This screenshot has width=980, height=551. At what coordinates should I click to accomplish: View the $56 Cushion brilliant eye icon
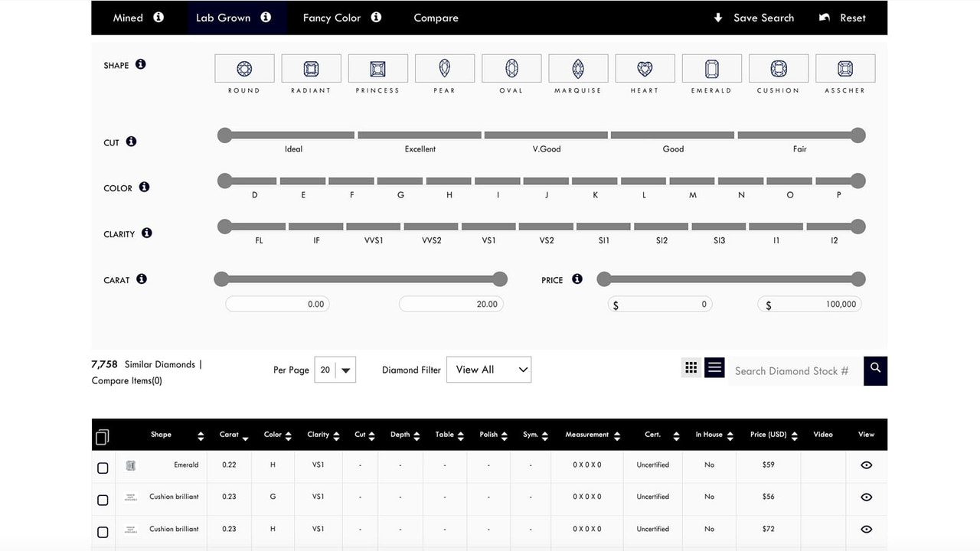click(x=866, y=497)
